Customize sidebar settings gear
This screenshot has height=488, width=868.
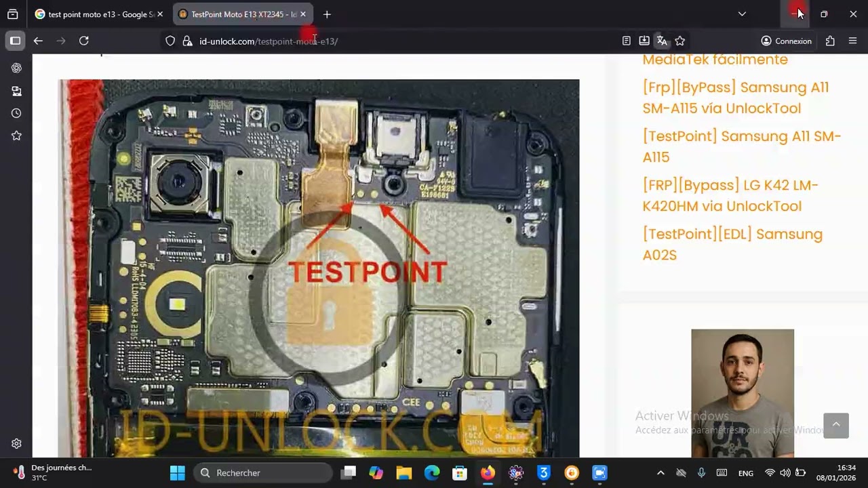coord(16,444)
